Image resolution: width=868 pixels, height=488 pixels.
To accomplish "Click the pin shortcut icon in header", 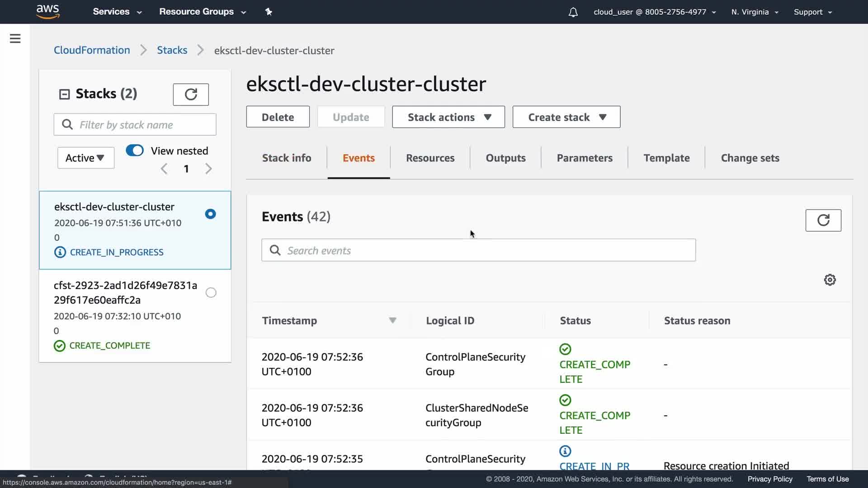I will 269,12.
